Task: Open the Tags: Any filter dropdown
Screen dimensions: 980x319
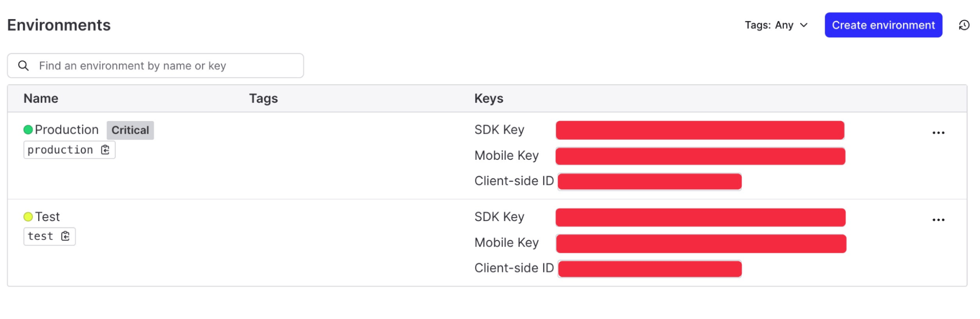Action: (x=776, y=25)
